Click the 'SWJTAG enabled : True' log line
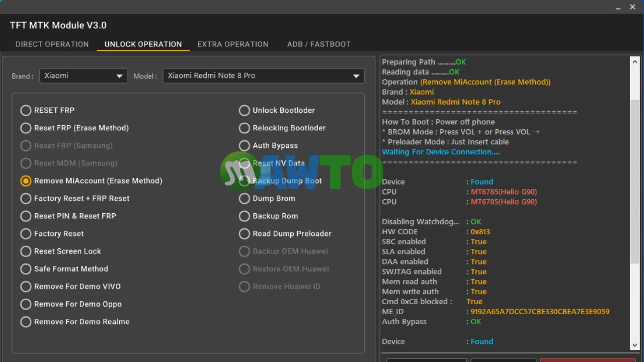 pyautogui.click(x=434, y=272)
